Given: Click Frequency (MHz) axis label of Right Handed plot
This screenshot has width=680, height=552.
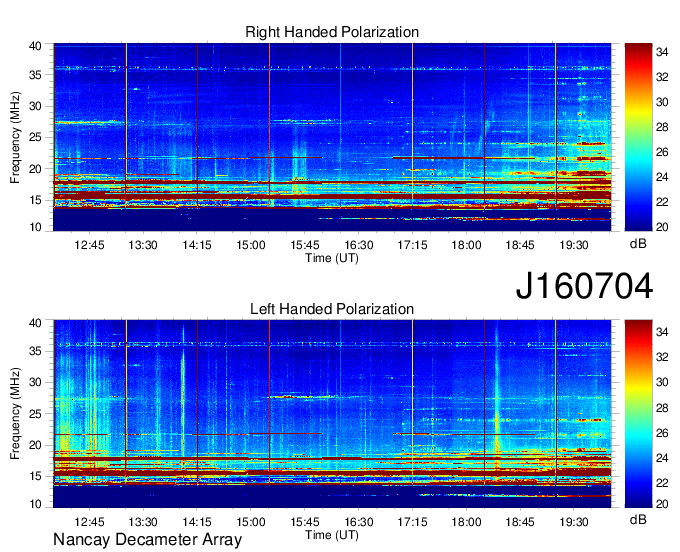Looking at the screenshot, I should pyautogui.click(x=15, y=137).
